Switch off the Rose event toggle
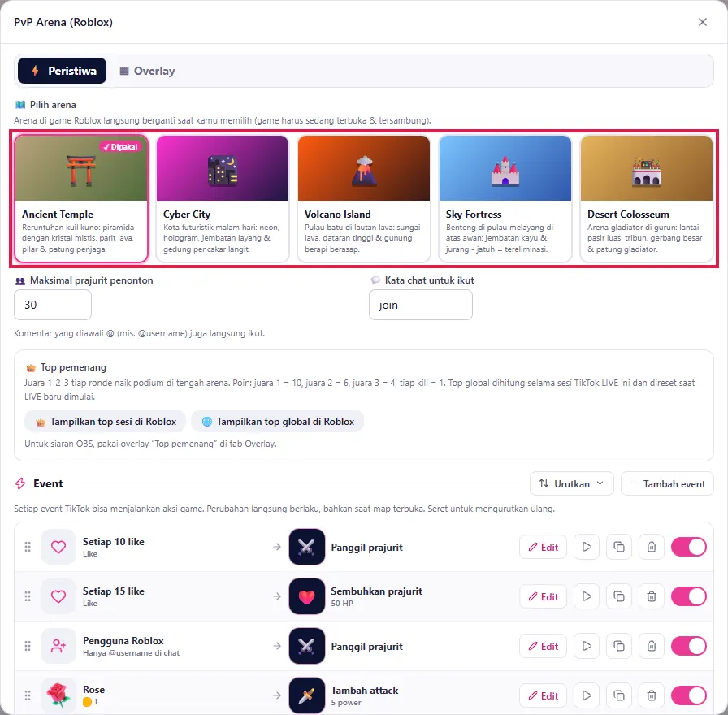 click(688, 695)
